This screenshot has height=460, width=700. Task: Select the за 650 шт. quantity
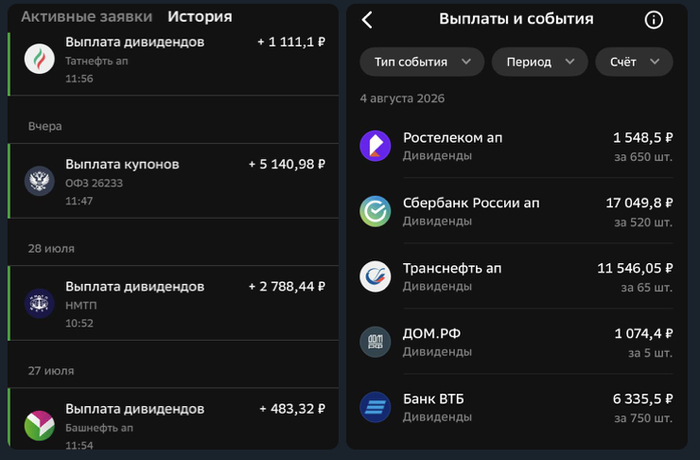tap(643, 157)
